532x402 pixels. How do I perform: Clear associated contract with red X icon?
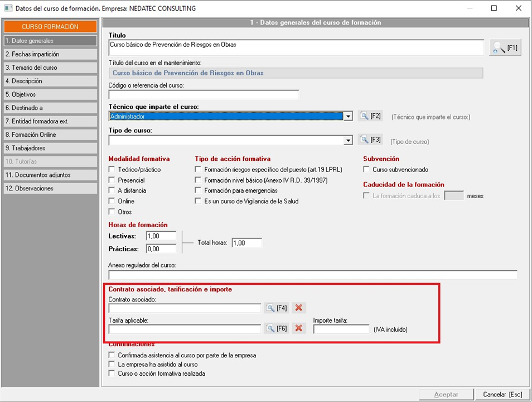tap(299, 308)
